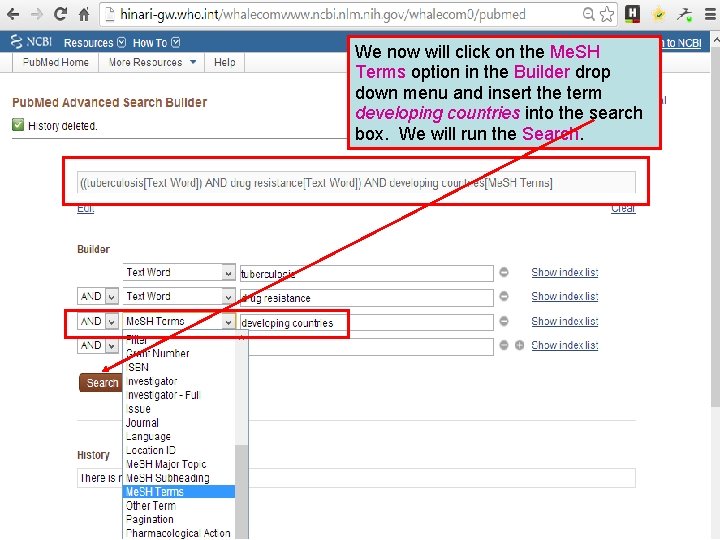The width and height of the screenshot is (720, 540).
Task: Select Investigator - Full in the field list
Action: coord(179,395)
